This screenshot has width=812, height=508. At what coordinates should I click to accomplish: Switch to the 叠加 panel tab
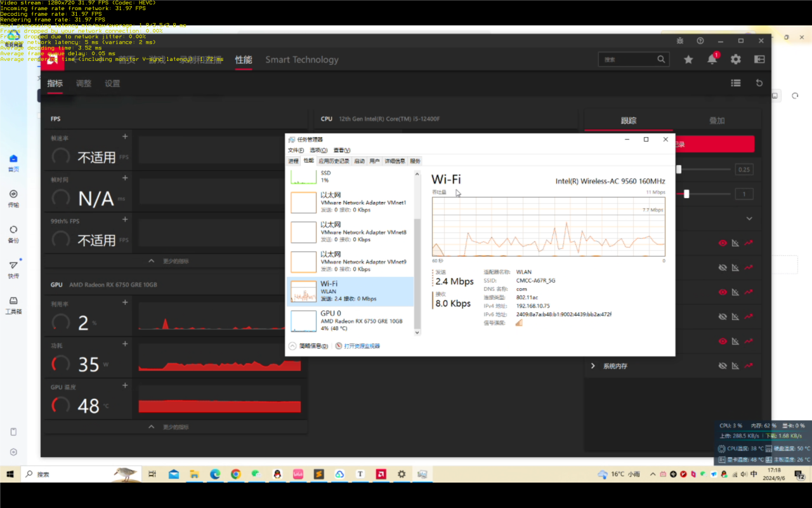pos(717,120)
